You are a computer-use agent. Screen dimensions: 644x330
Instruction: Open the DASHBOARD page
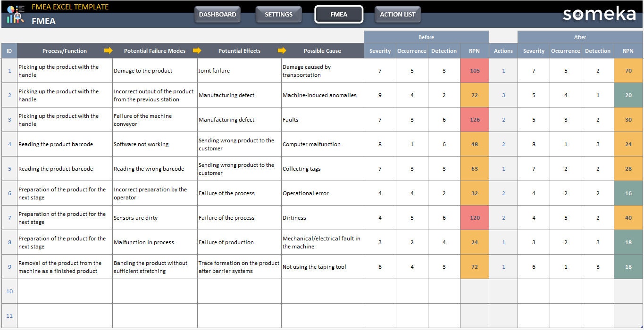pyautogui.click(x=217, y=15)
